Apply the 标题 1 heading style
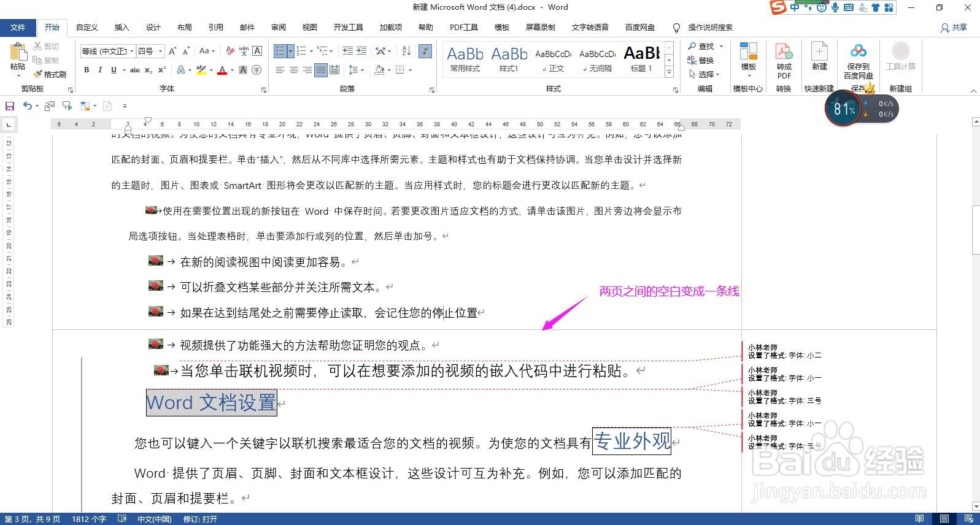This screenshot has height=525, width=980. [641, 59]
